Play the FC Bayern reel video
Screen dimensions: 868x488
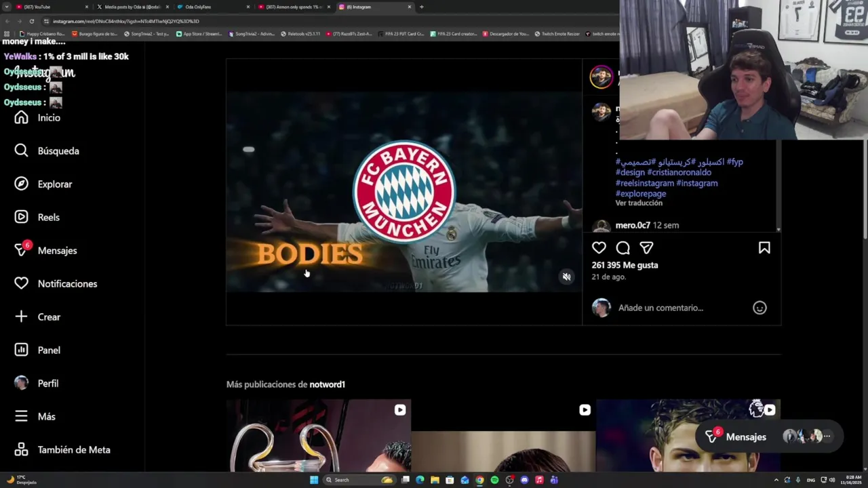coord(403,192)
